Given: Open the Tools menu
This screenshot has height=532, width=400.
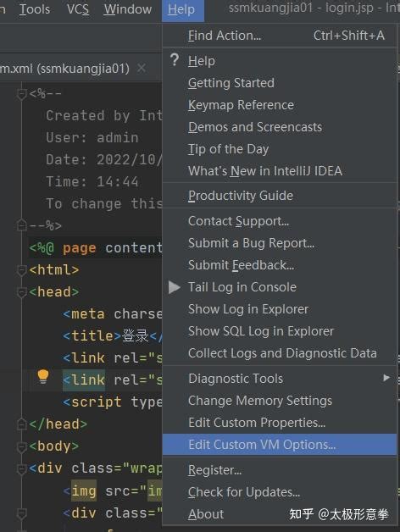Looking at the screenshot, I should [35, 9].
